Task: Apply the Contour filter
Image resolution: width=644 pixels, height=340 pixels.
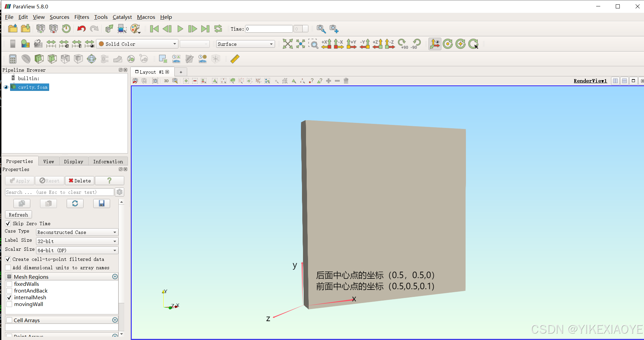Action: tap(26, 59)
